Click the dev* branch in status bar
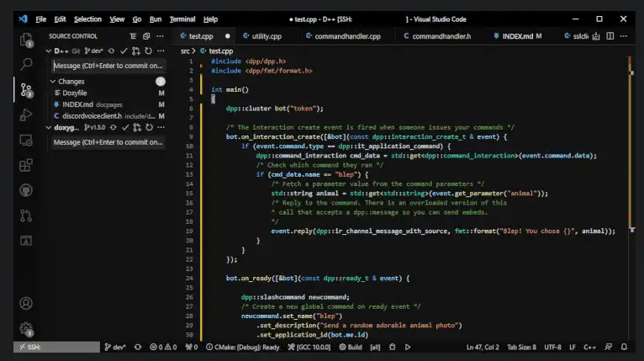This screenshot has width=644, height=361. 115,347
